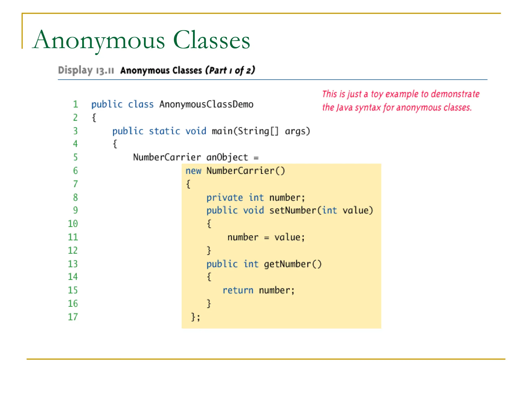Click the closing '};' on line 17
The width and height of the screenshot is (532, 399).
click(196, 317)
